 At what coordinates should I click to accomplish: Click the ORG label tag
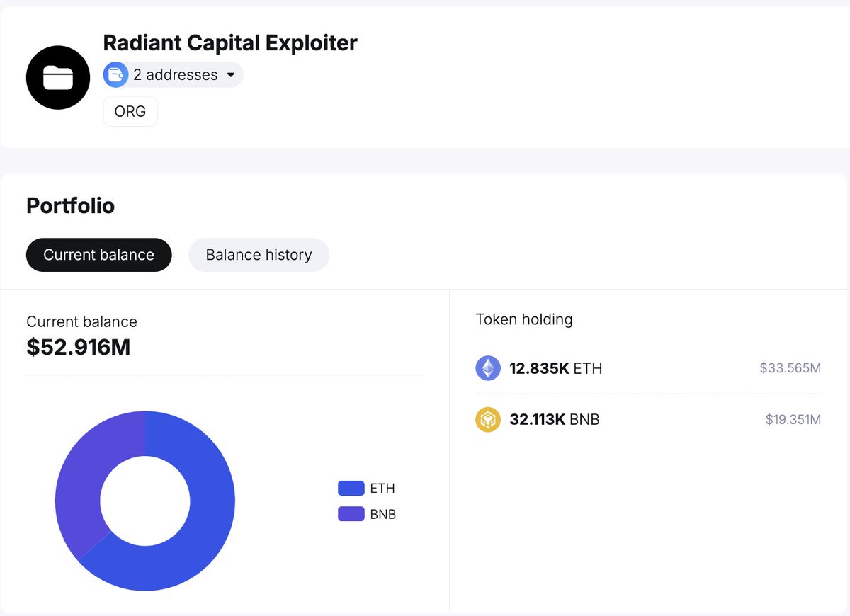click(x=130, y=110)
